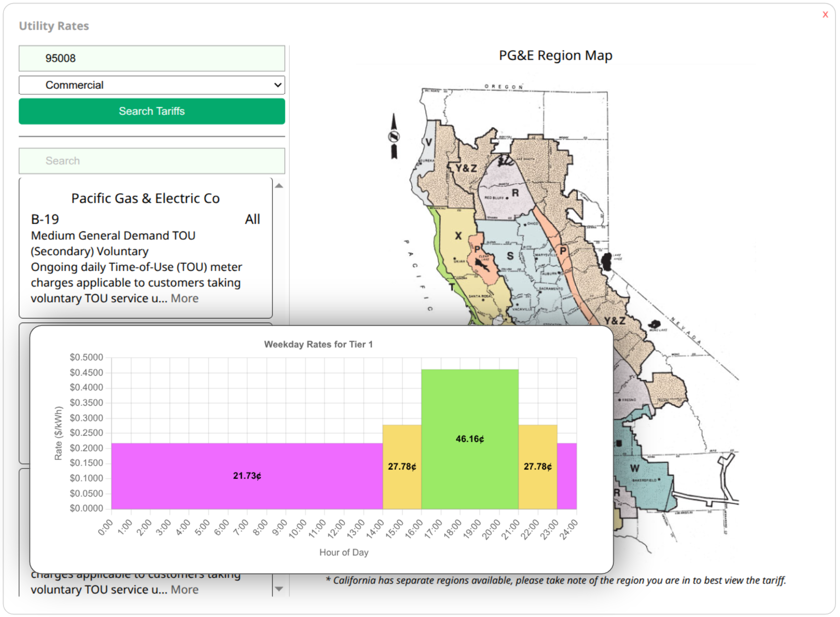Click the green 46.16¢ peak rate bar
Viewport: 840px width, 617px height.
[469, 439]
